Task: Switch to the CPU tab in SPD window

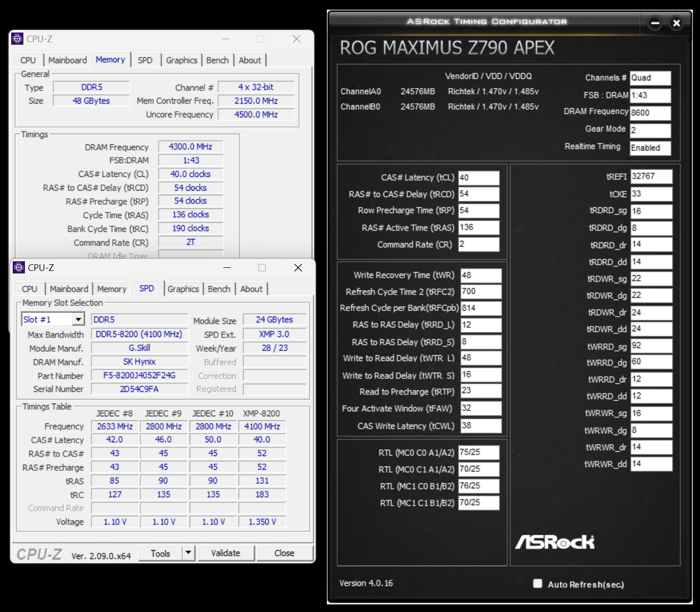Action: pyautogui.click(x=29, y=289)
